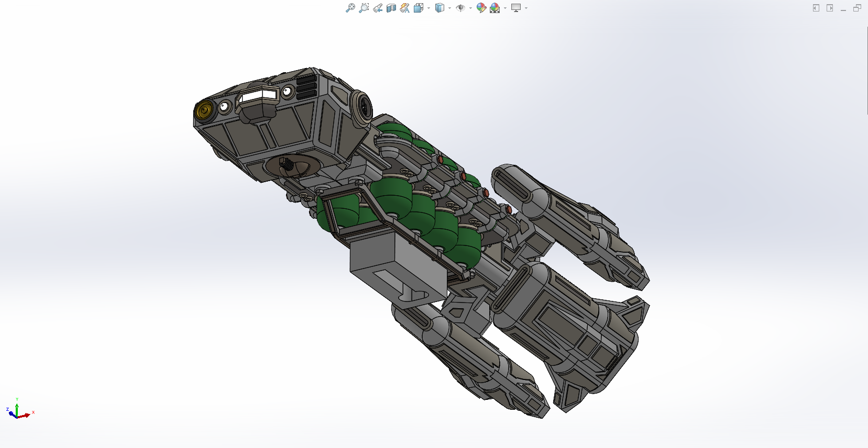868x448 pixels.
Task: Open the Display Style dropdown arrow
Action: 449,8
